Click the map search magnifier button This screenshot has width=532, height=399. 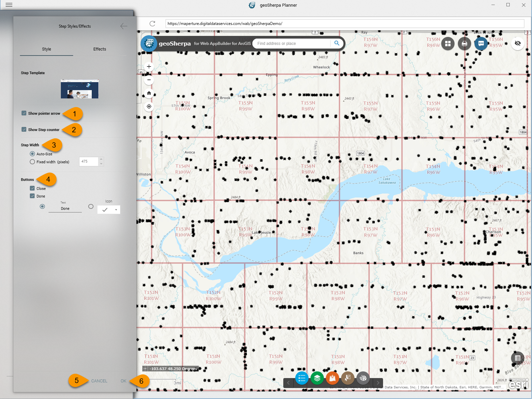pyautogui.click(x=337, y=43)
